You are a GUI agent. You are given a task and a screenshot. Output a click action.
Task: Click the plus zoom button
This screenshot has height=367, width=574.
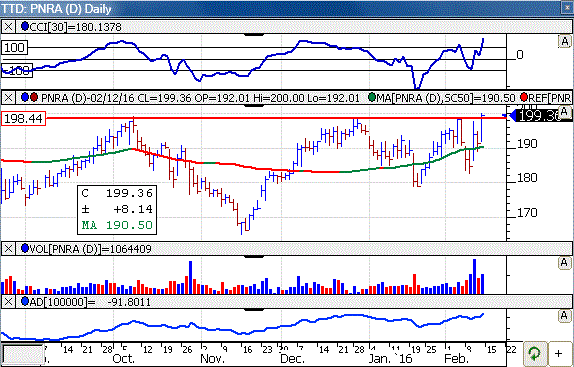(x=559, y=353)
